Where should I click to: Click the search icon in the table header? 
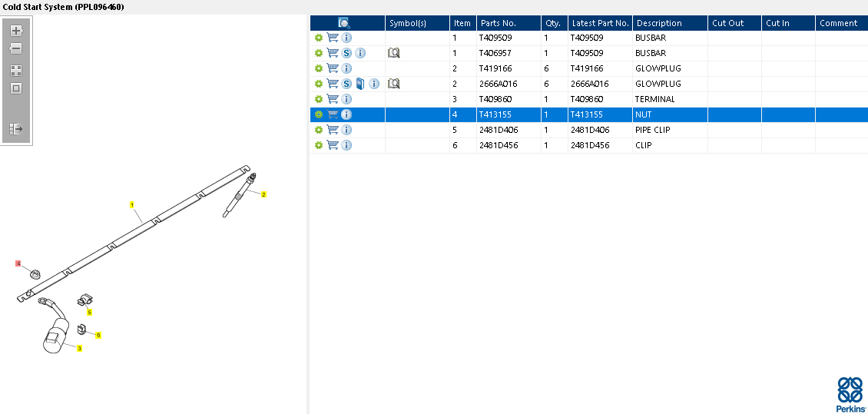tap(344, 23)
